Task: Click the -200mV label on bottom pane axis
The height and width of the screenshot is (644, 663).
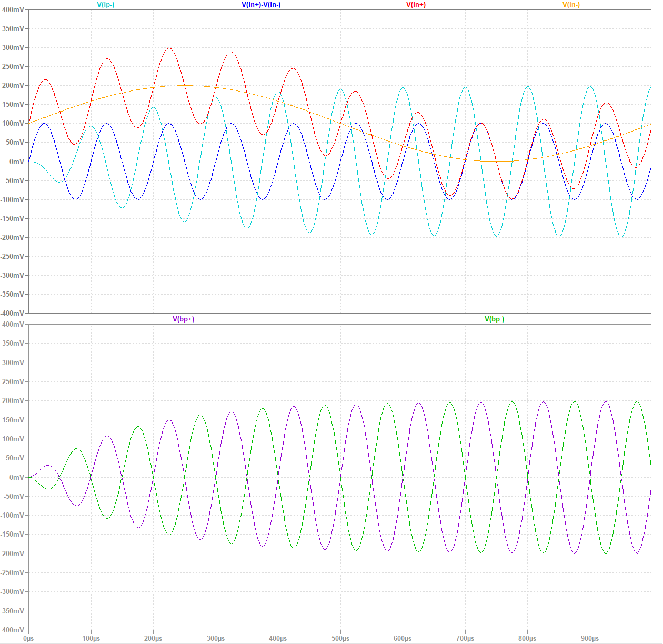Action: (x=12, y=554)
